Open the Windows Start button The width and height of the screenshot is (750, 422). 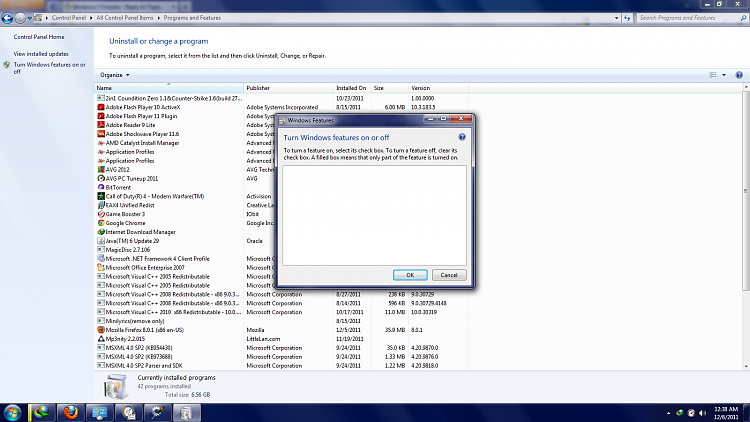[12, 412]
